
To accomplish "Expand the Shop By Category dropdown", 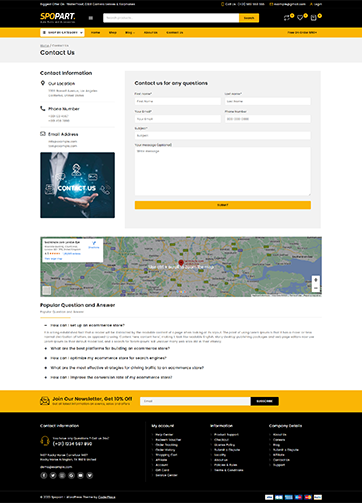I will coord(62,33).
